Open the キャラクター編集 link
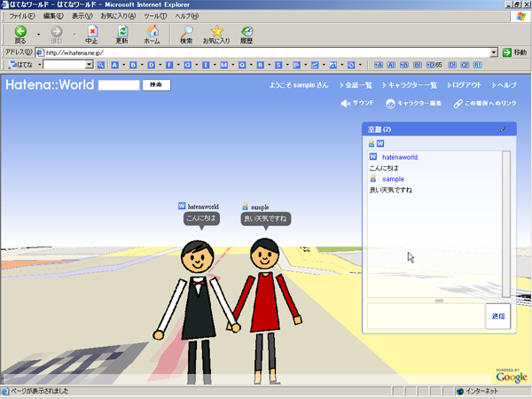Image resolution: width=532 pixels, height=399 pixels. pos(413,103)
